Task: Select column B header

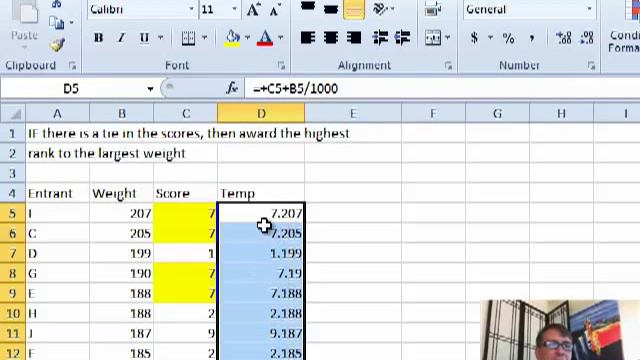Action: coord(122,113)
